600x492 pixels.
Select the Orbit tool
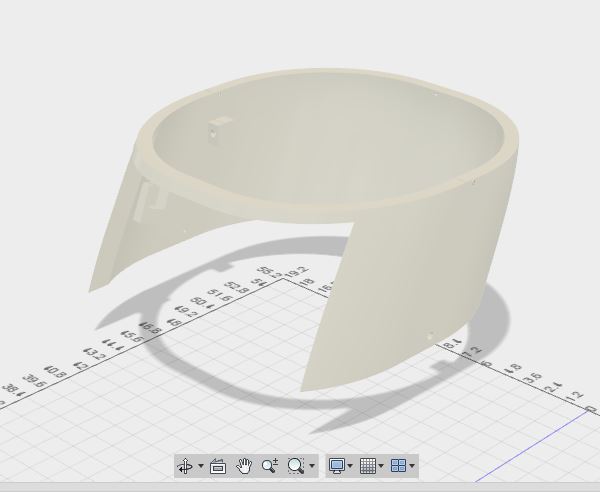pyautogui.click(x=186, y=466)
